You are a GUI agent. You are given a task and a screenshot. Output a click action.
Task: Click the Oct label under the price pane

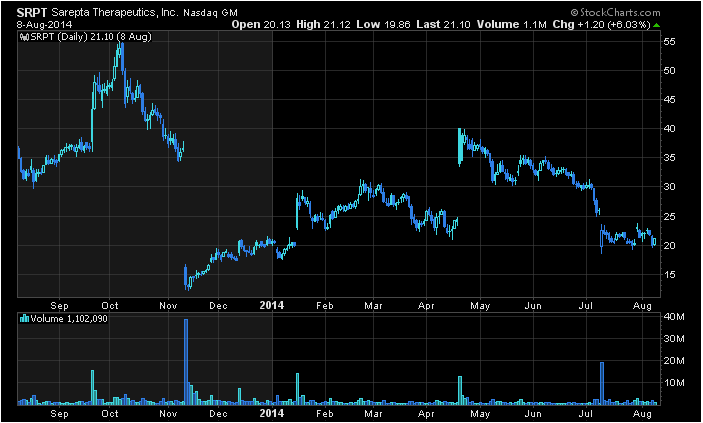[x=110, y=306]
